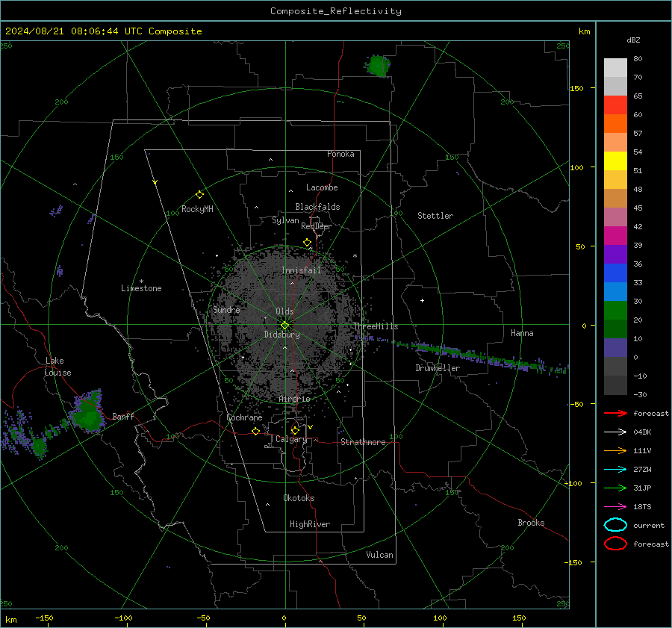Click the Ponoka city label
The height and width of the screenshot is (628, 672).
coord(340,154)
